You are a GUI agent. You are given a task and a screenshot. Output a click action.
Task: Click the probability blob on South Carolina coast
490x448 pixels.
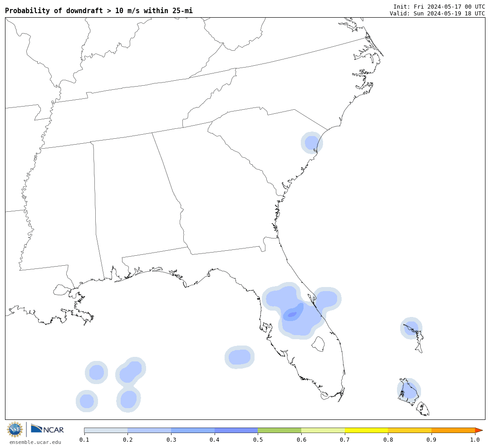point(312,143)
